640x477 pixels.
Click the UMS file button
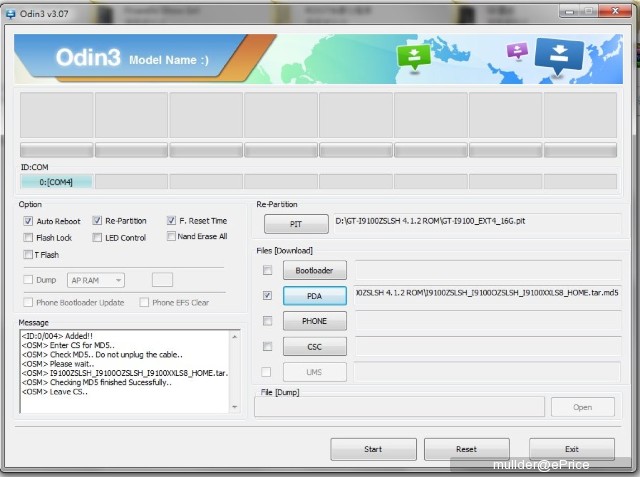pos(315,372)
